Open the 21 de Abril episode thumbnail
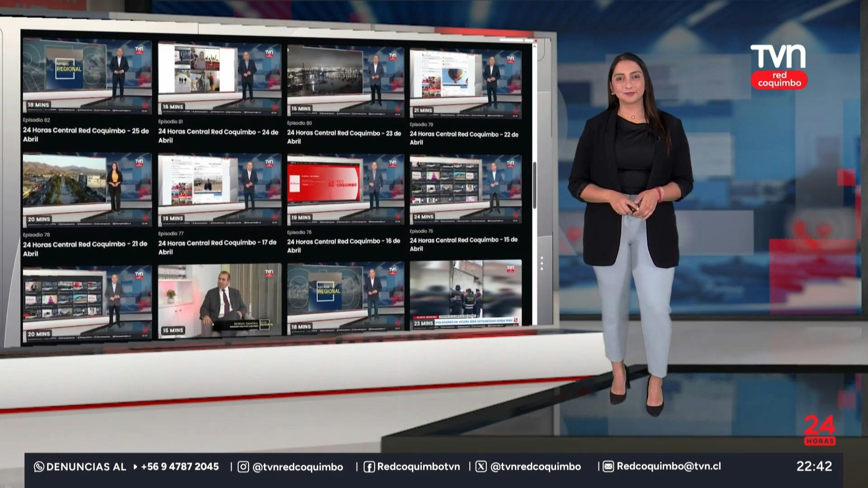Viewport: 868px width, 488px height. 87,190
